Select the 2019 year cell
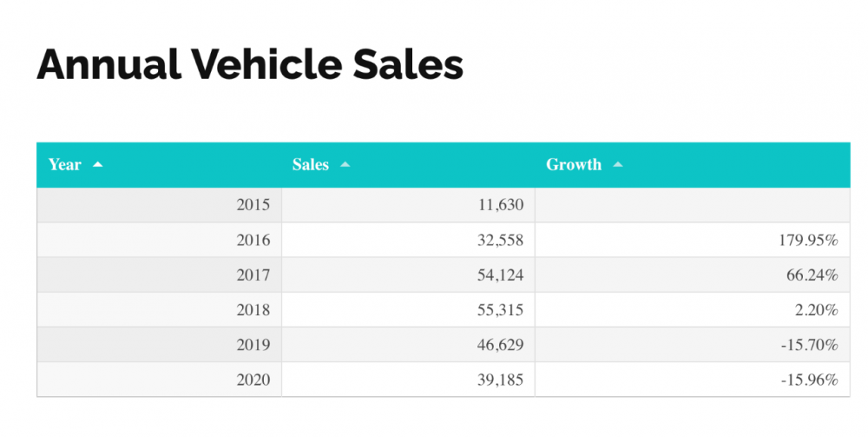 pyautogui.click(x=253, y=345)
